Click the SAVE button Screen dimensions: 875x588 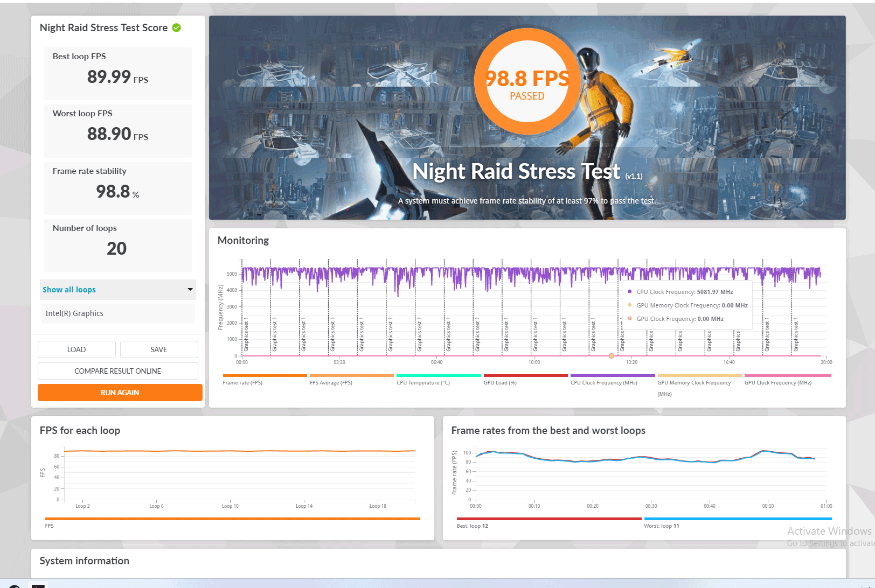[x=159, y=349]
